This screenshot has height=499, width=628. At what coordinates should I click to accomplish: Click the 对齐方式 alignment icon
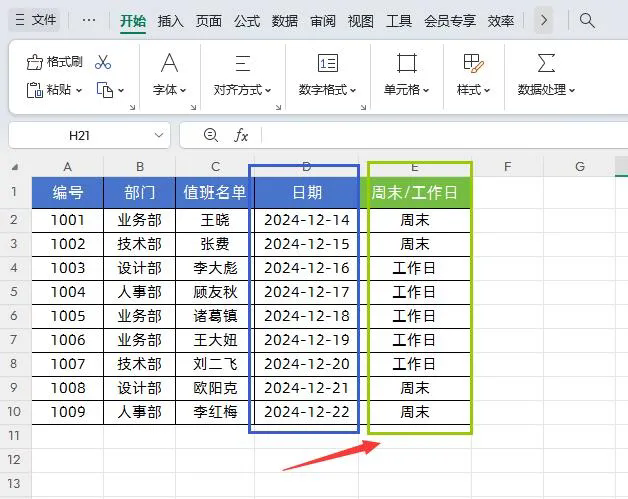[242, 63]
